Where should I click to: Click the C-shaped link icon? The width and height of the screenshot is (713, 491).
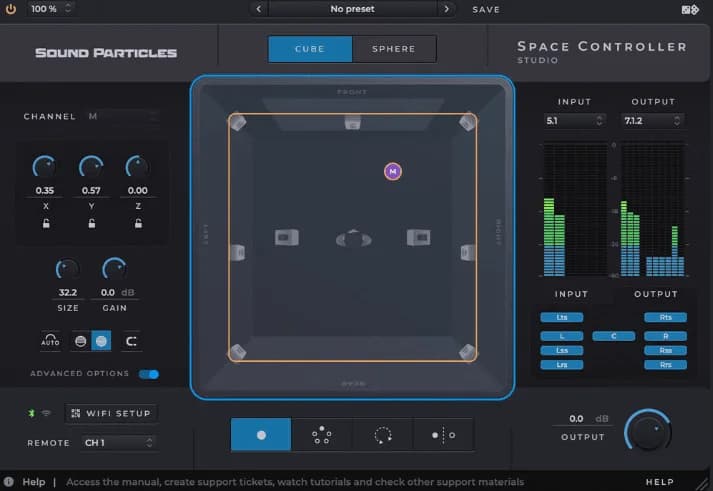[131, 341]
